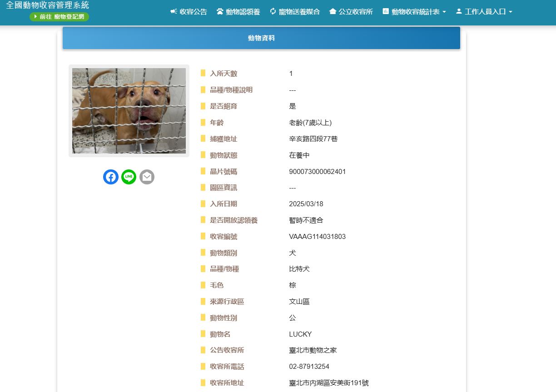Viewport: 556px width, 392px height.
Task: Select shelter ID VAAAG114031803
Action: (x=318, y=237)
